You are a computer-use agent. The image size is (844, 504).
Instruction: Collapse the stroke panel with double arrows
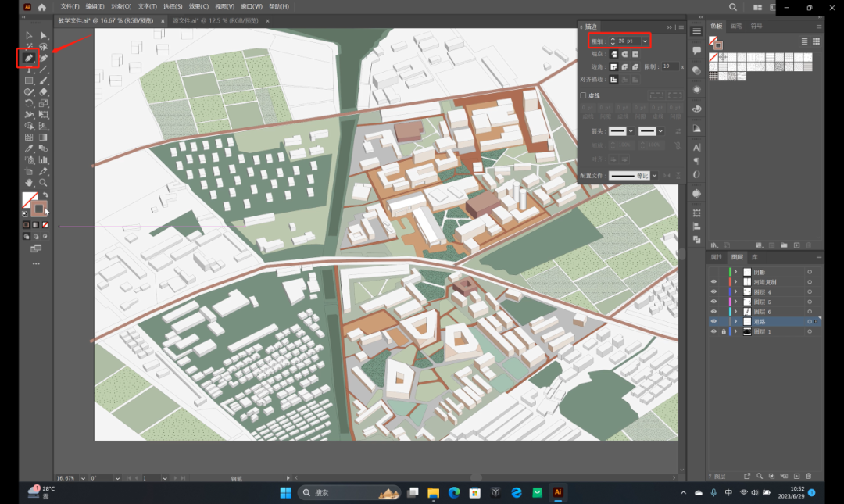[670, 27]
